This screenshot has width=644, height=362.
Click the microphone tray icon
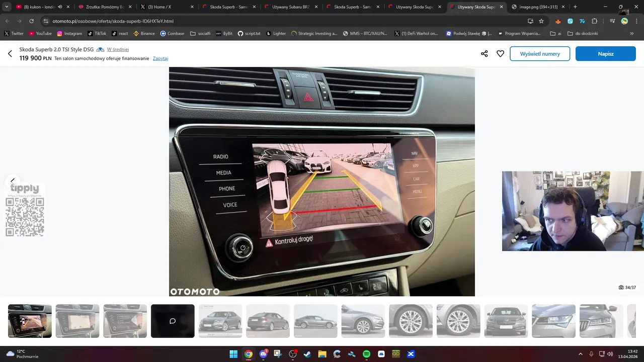tap(591, 354)
